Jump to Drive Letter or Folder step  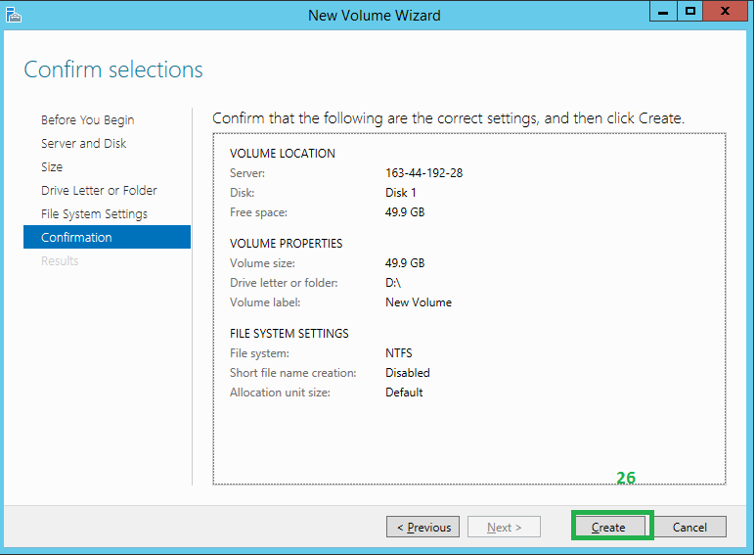tap(99, 191)
